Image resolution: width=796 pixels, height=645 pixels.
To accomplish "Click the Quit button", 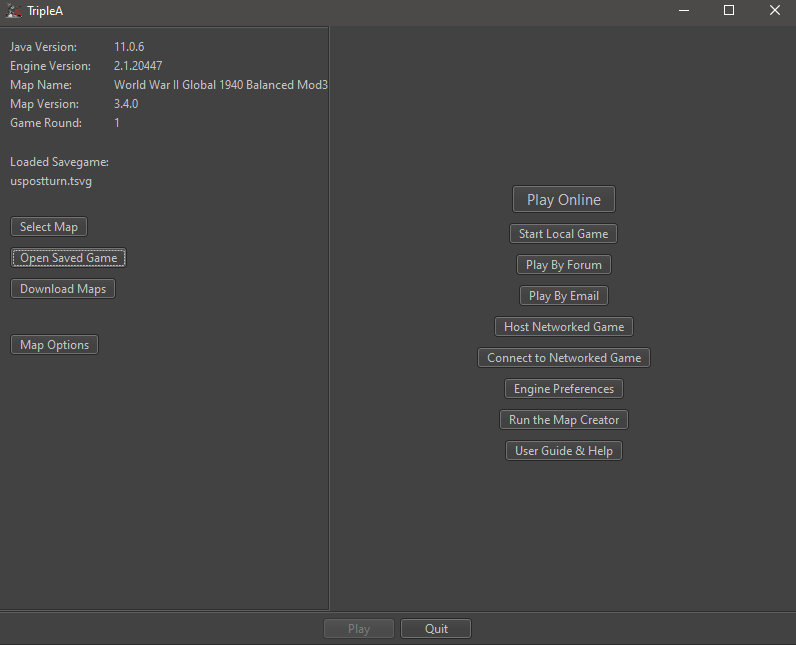I will (x=436, y=629).
